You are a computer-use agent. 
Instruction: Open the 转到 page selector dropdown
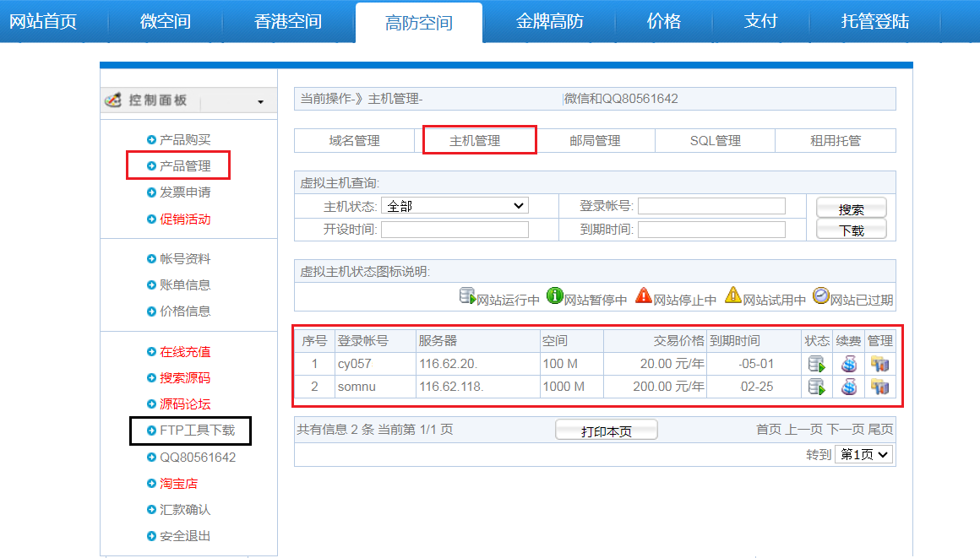point(863,454)
